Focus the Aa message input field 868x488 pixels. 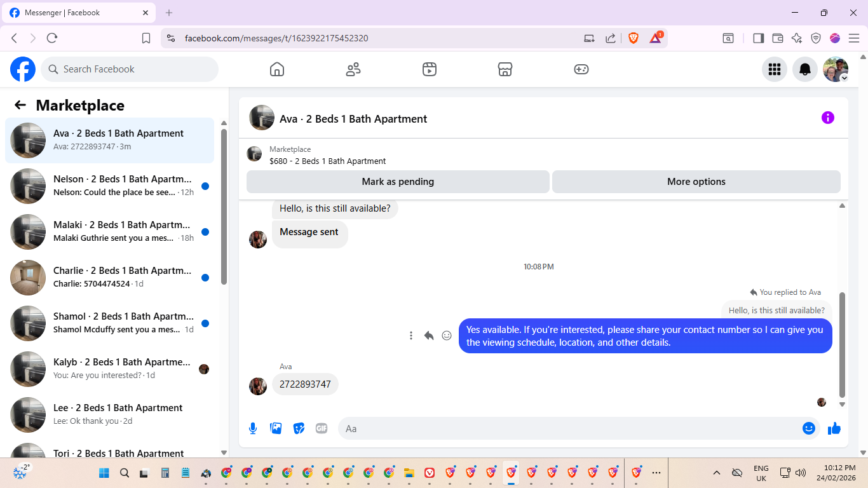(578, 428)
